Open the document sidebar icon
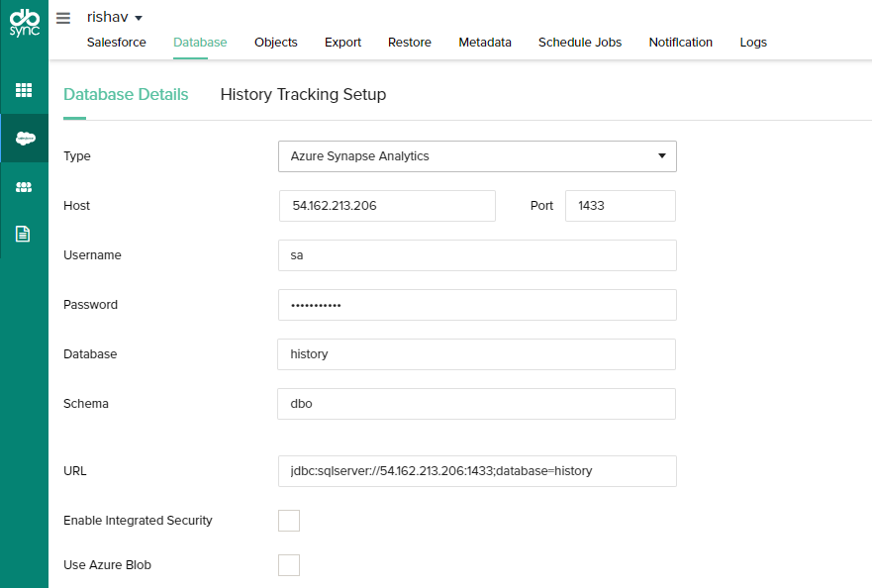The image size is (872, 588). tap(24, 234)
